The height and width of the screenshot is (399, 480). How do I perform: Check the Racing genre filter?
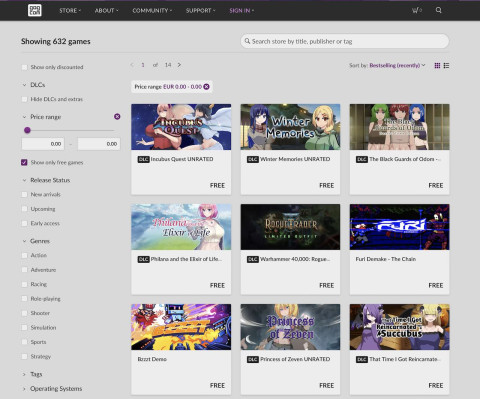(x=24, y=284)
